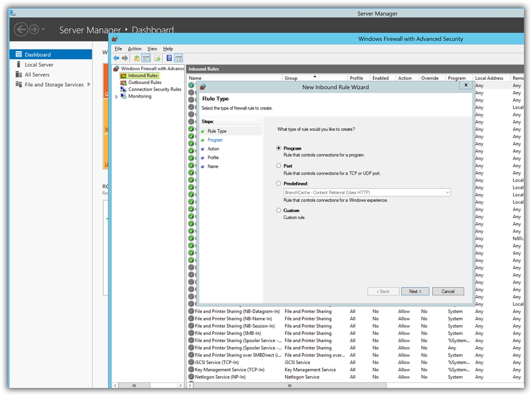The height and width of the screenshot is (396, 532).
Task: Expand the File and Storage Services chevron
Action: (89, 84)
